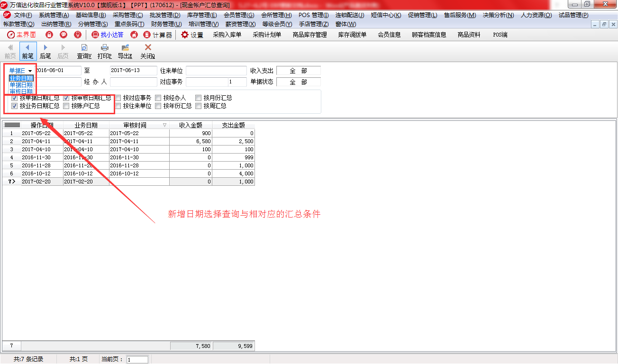The width and height of the screenshot is (618, 364).
Task: Click the end date field 2017-06-13
Action: click(133, 71)
